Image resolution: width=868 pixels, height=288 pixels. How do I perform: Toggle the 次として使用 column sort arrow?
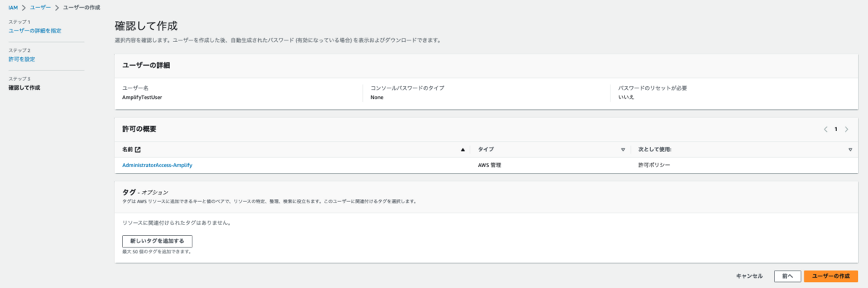(850, 150)
